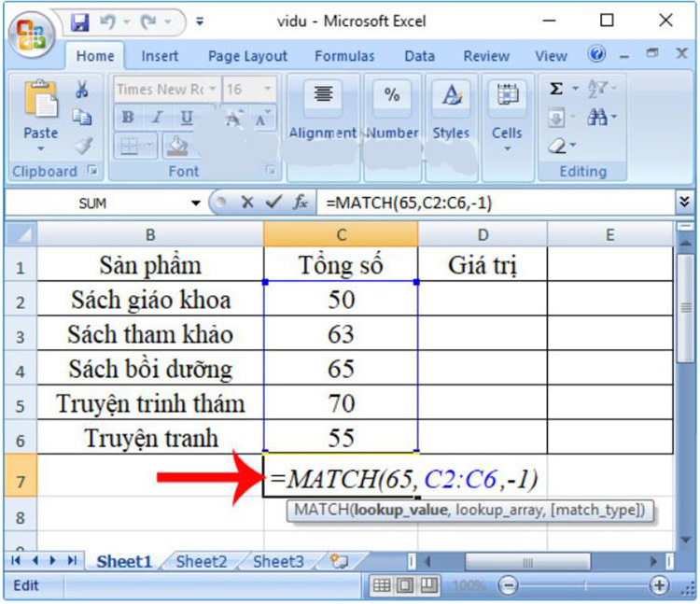Switch to Page Layout view
700x604 pixels.
pyautogui.click(x=405, y=585)
